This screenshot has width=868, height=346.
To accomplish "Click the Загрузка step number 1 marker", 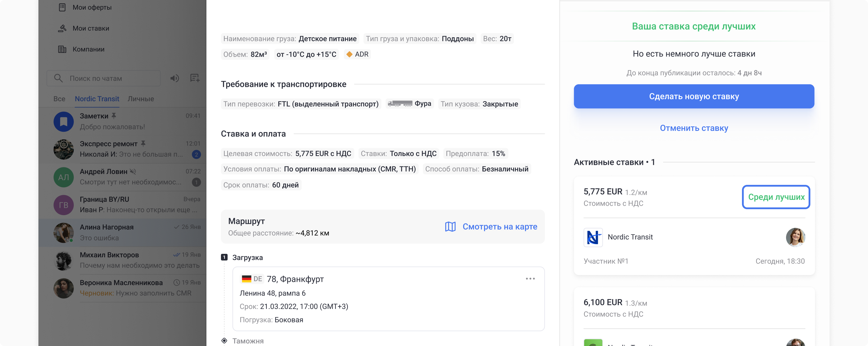I will 224,257.
